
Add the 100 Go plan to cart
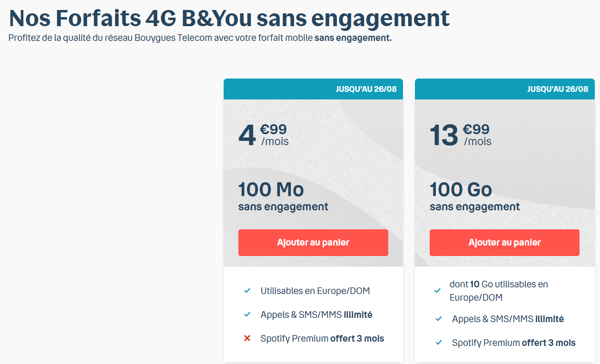(x=504, y=243)
